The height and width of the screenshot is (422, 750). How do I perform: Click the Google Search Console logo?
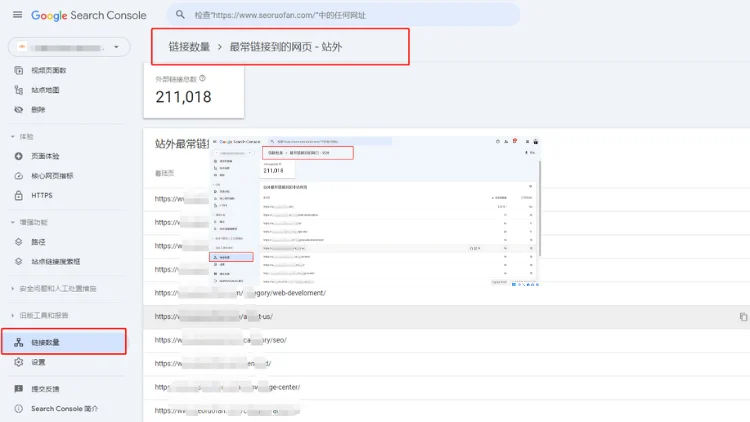click(89, 15)
